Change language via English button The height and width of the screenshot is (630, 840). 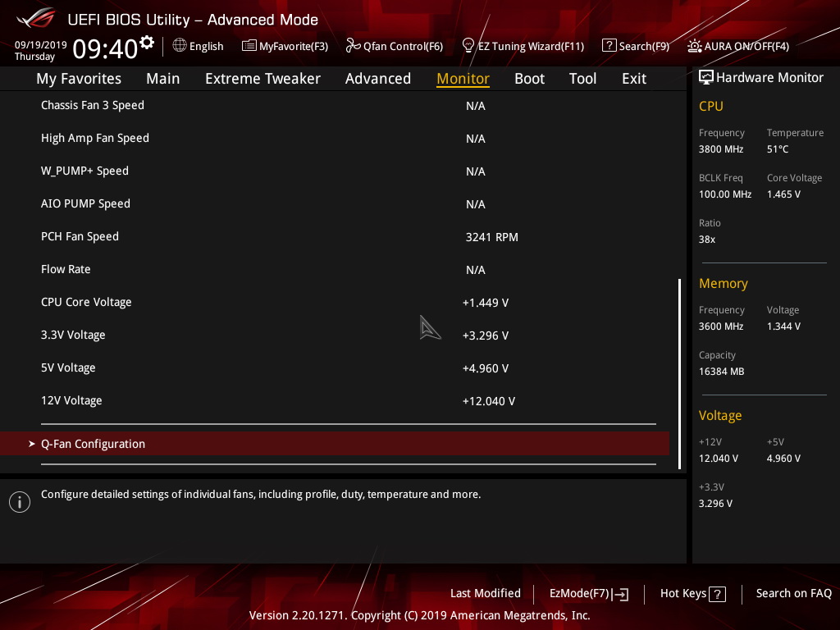[x=199, y=46]
